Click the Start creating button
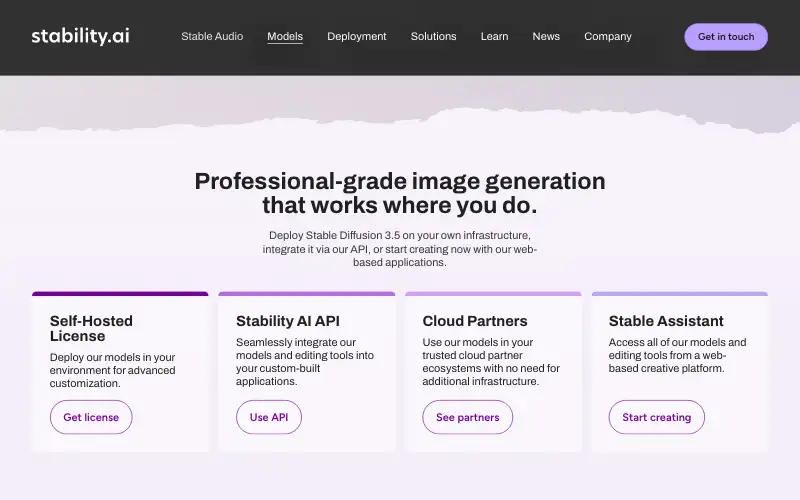Screen dimensions: 800x500 click(656, 417)
